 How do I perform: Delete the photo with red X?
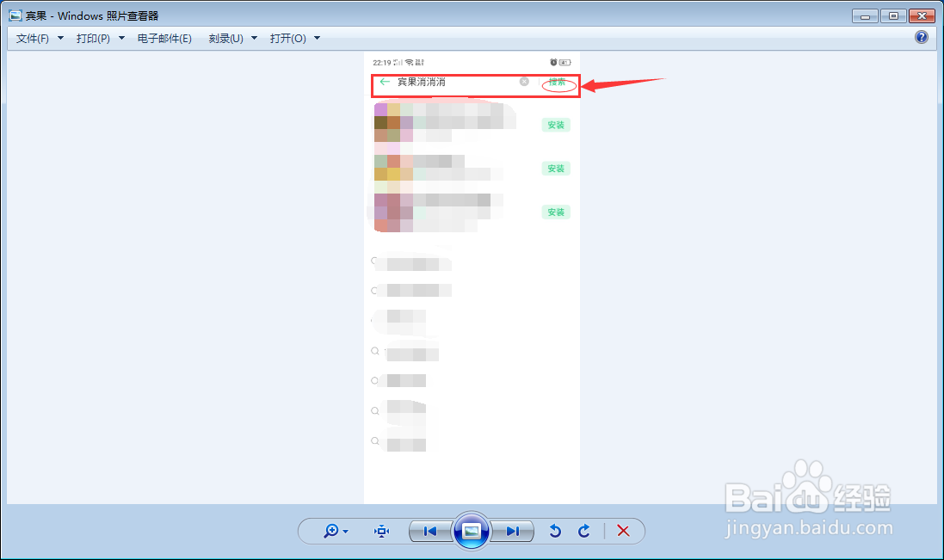(623, 531)
